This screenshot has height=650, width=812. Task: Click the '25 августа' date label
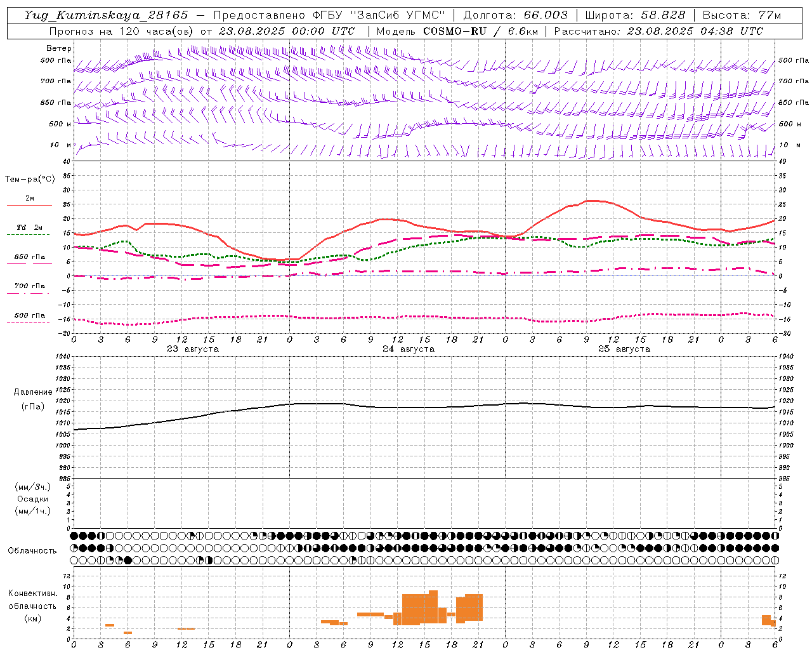624,349
